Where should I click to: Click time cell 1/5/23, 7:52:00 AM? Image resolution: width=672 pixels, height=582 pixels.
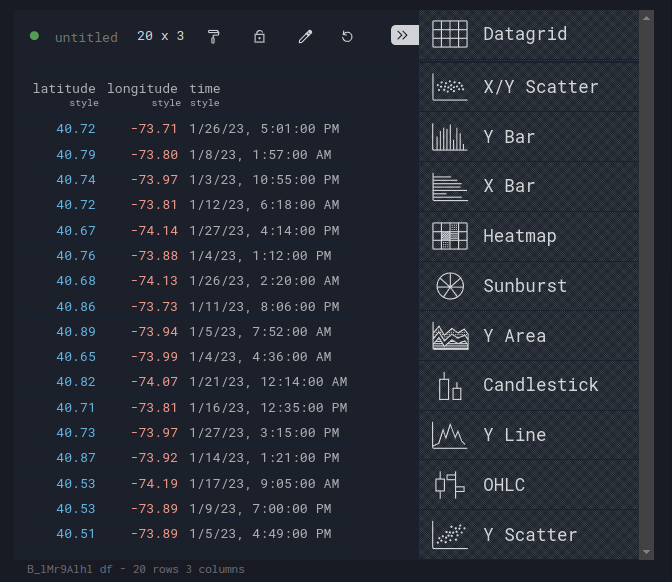(x=261, y=332)
